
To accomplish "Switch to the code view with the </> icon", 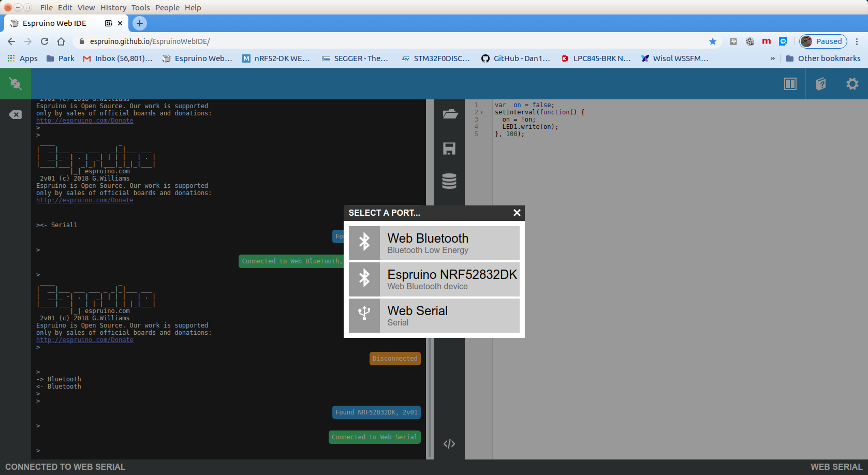I will coord(449,443).
